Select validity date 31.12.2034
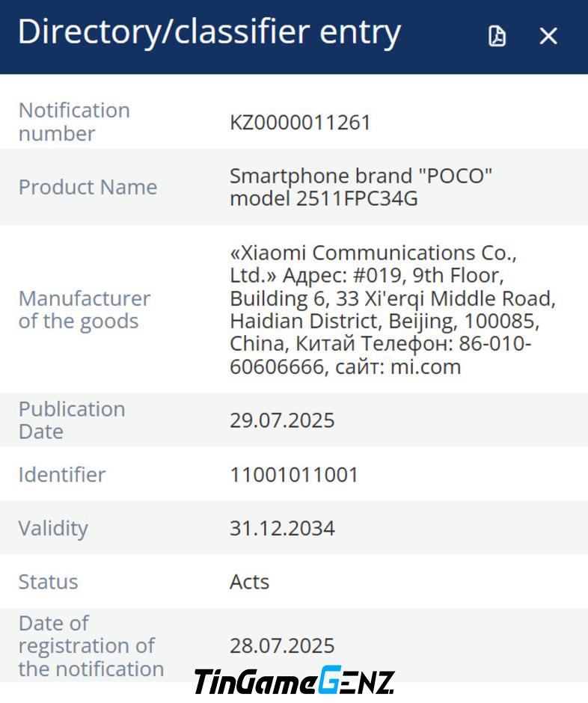 (282, 528)
